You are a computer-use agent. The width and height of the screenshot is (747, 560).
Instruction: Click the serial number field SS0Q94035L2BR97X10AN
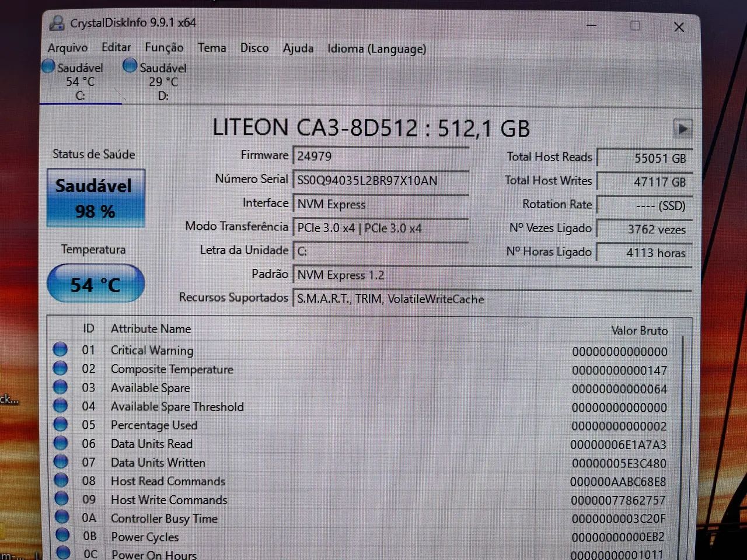(x=381, y=180)
